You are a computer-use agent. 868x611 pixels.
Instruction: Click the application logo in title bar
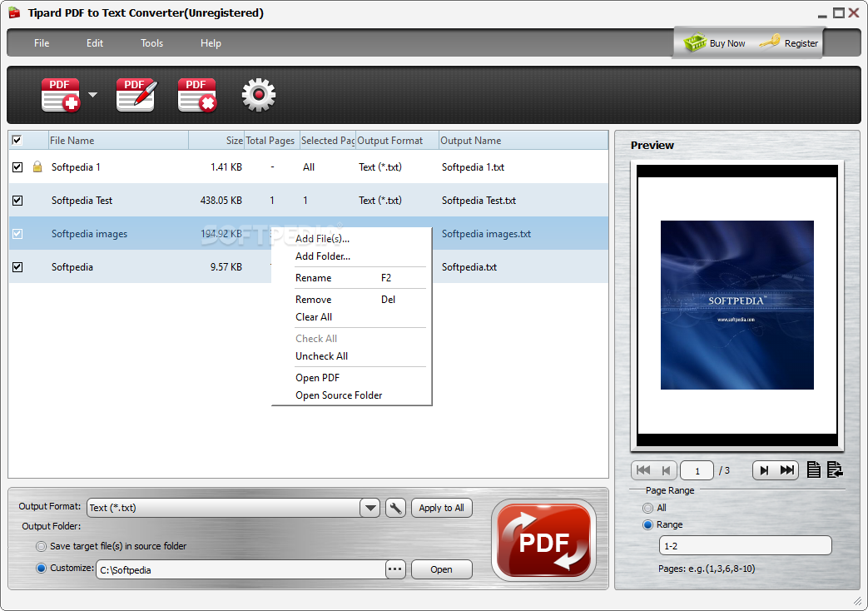(x=14, y=12)
